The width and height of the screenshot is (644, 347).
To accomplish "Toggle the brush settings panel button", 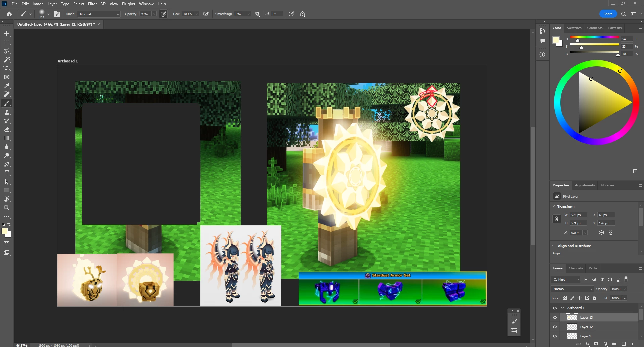I will click(x=57, y=14).
